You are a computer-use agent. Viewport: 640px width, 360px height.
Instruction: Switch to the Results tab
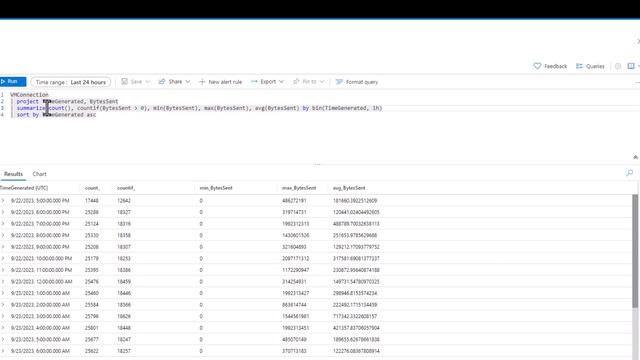pos(13,174)
